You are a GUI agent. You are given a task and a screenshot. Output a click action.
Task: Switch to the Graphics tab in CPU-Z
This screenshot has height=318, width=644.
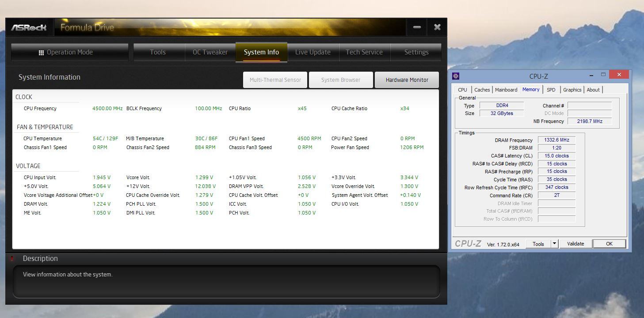point(572,90)
